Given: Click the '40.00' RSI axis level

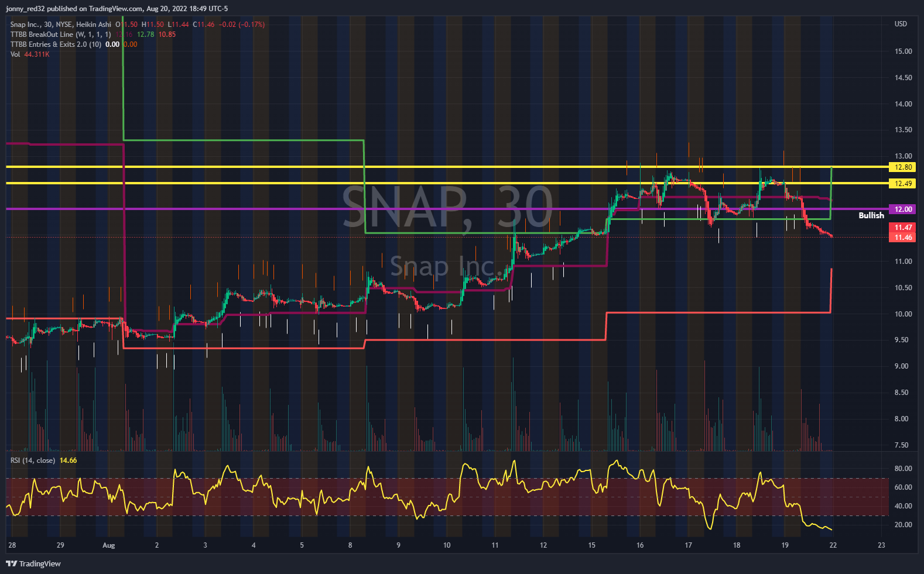Looking at the screenshot, I should click(904, 506).
